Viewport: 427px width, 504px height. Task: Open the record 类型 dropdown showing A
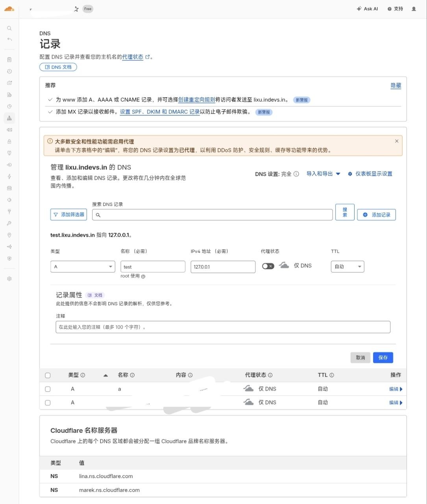[83, 267]
